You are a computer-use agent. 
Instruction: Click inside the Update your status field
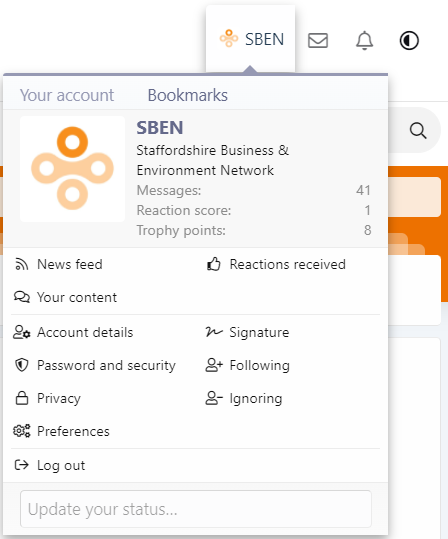point(196,509)
